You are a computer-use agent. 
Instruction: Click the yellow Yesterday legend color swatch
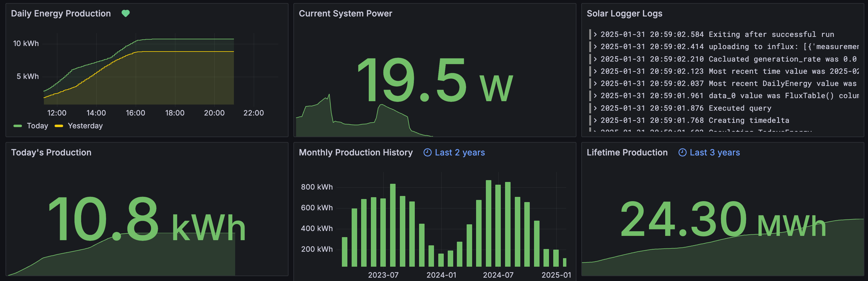59,126
